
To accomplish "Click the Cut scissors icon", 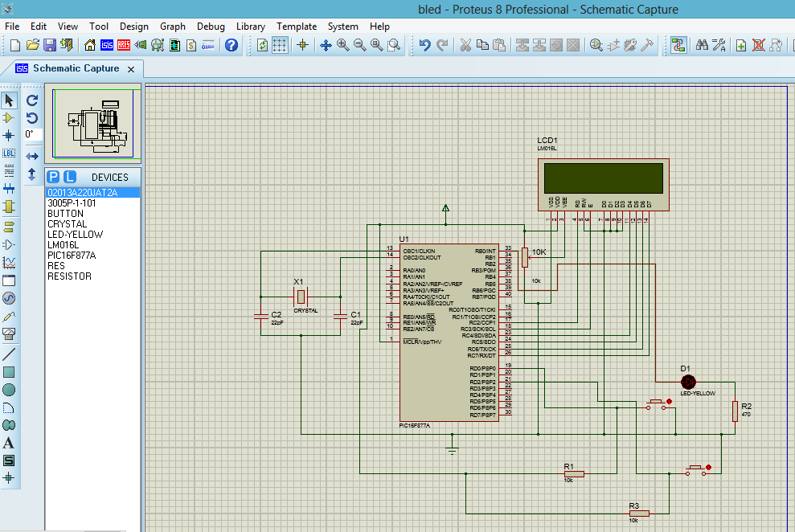I will (x=465, y=45).
